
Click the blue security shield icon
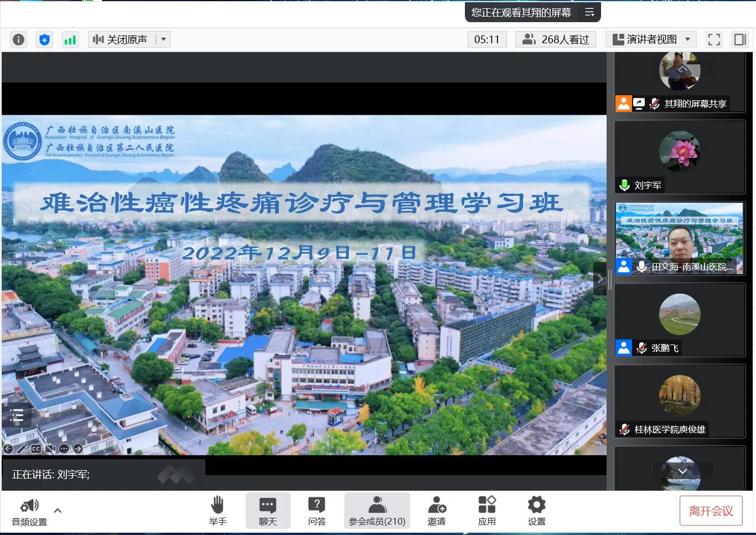(44, 39)
